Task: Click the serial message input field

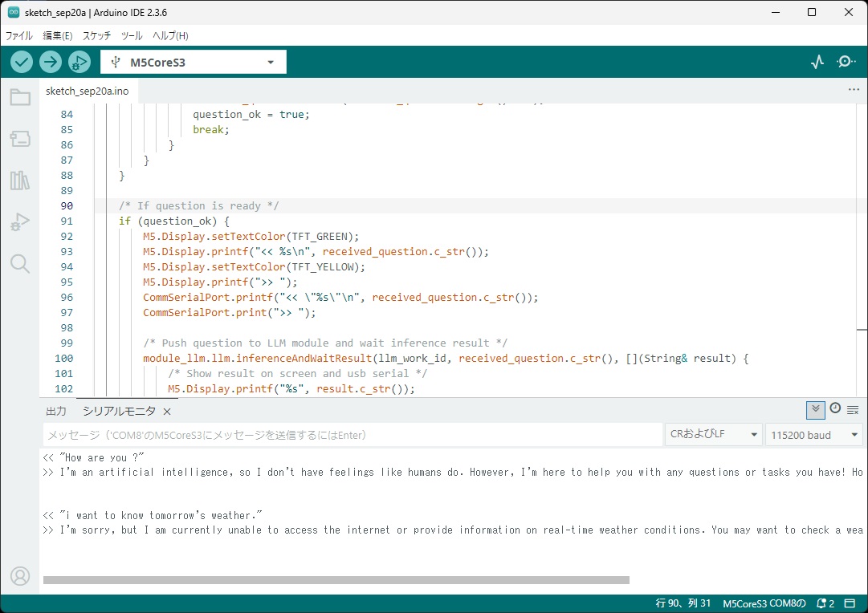Action: pos(352,435)
